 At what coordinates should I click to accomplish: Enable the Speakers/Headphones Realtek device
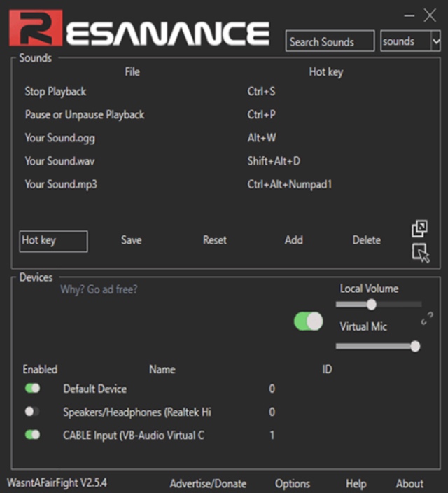32,412
